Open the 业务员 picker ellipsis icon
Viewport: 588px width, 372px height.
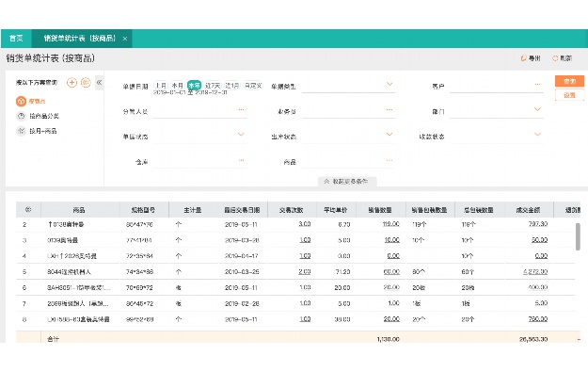[x=389, y=109]
